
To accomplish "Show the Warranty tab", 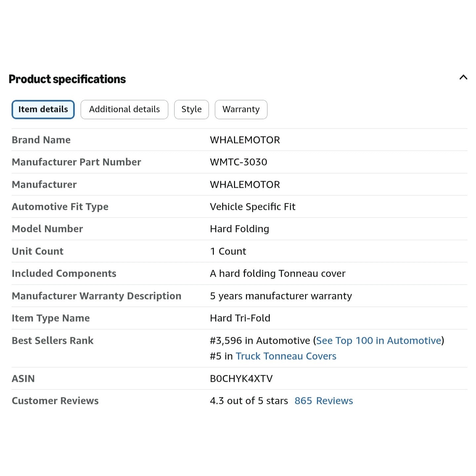I will pos(241,109).
